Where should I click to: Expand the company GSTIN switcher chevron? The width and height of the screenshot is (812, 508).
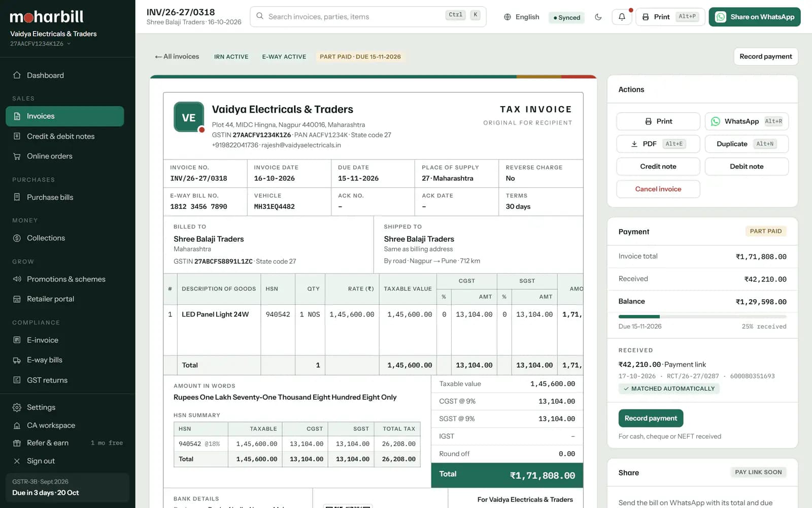pos(69,44)
